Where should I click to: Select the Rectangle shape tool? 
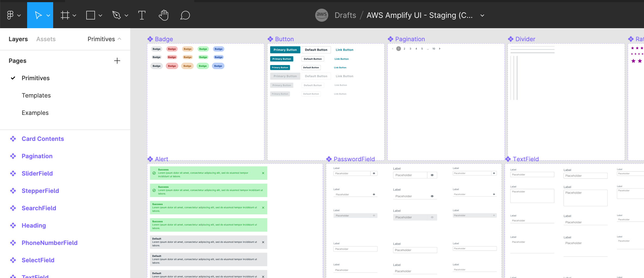click(x=91, y=15)
